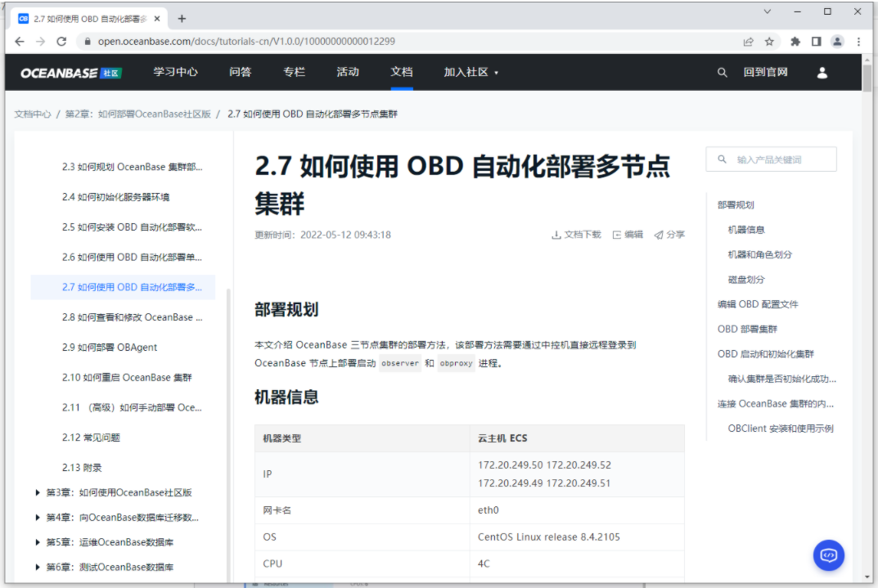Open 2.9 如何部署 OBAgent item

(x=110, y=348)
